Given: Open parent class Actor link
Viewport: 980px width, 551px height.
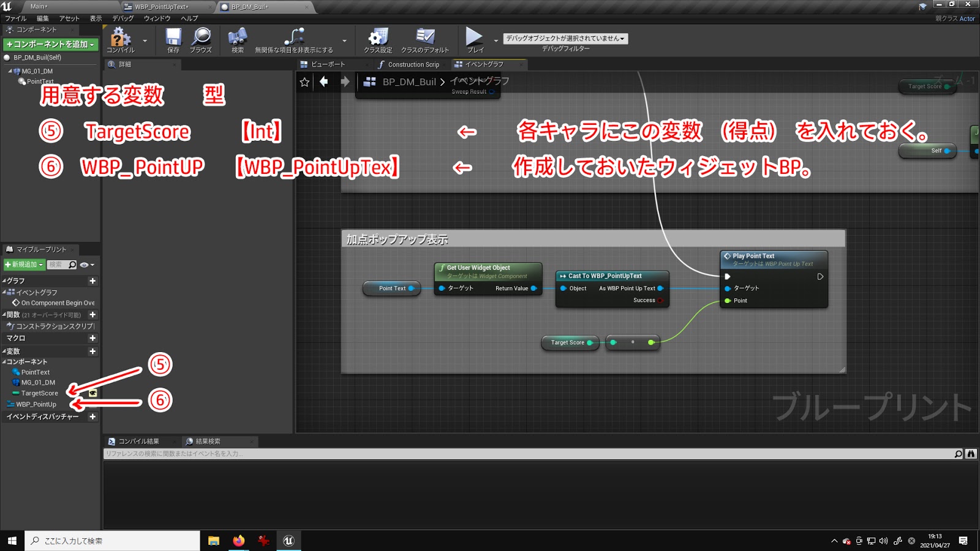Looking at the screenshot, I should tap(967, 18).
